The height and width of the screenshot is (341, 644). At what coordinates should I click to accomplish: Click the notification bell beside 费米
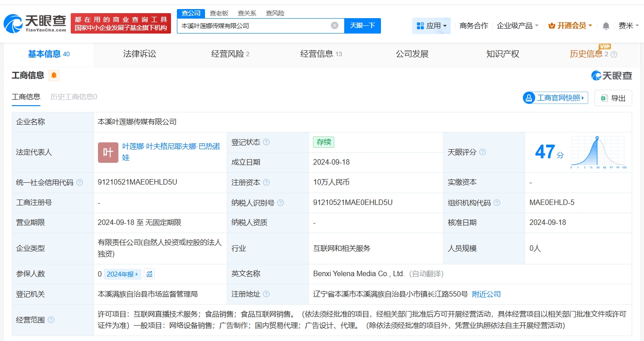[x=606, y=26]
